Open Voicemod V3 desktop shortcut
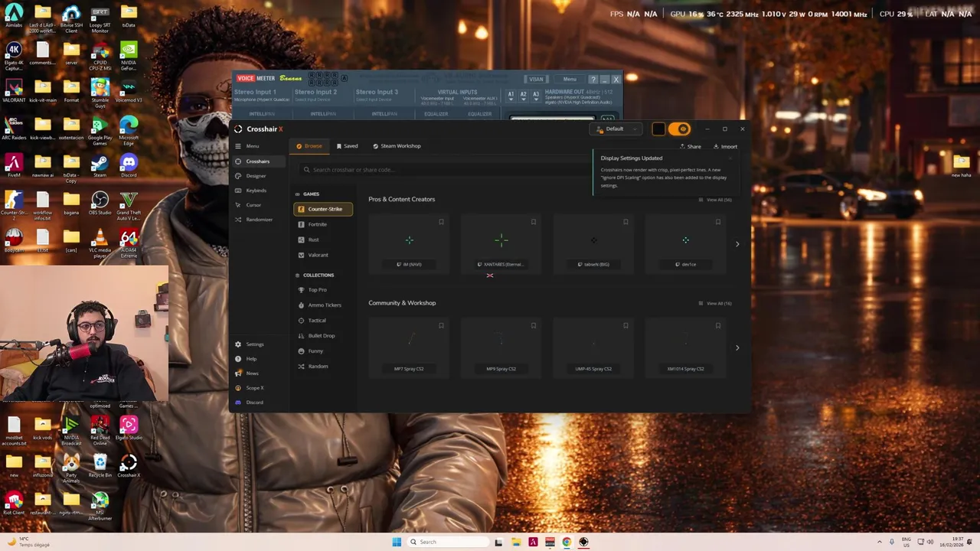Screen dimensions: 980x551 click(129, 91)
